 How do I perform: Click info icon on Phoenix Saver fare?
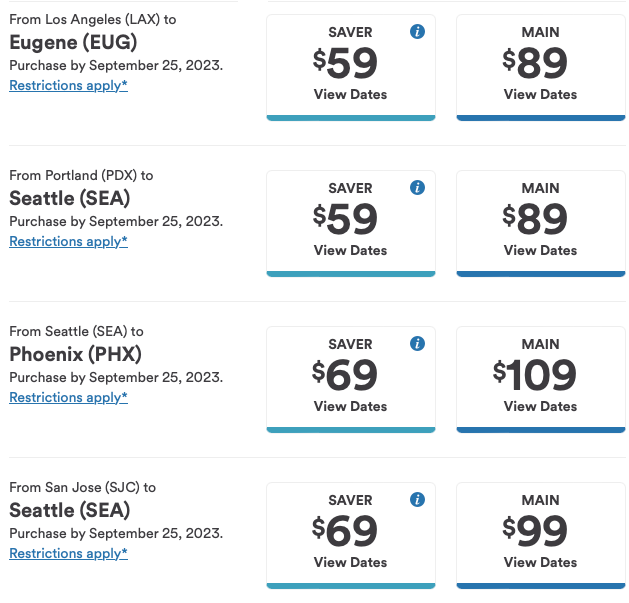418,344
